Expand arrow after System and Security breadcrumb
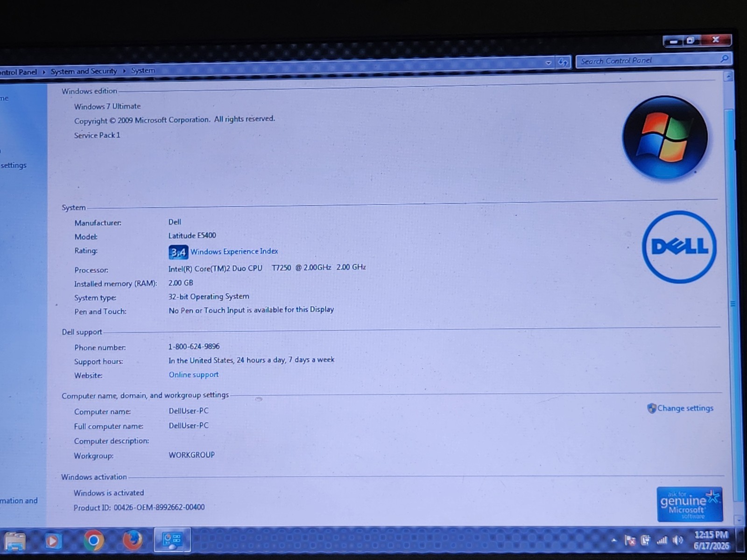Viewport: 747px width, 560px height. [x=124, y=71]
